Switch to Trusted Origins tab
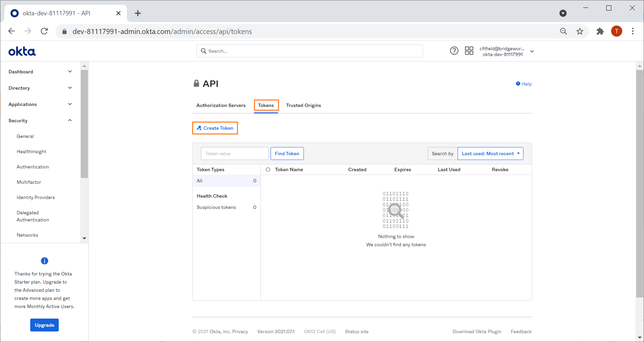Viewport: 644px width, 342px height. [x=303, y=105]
